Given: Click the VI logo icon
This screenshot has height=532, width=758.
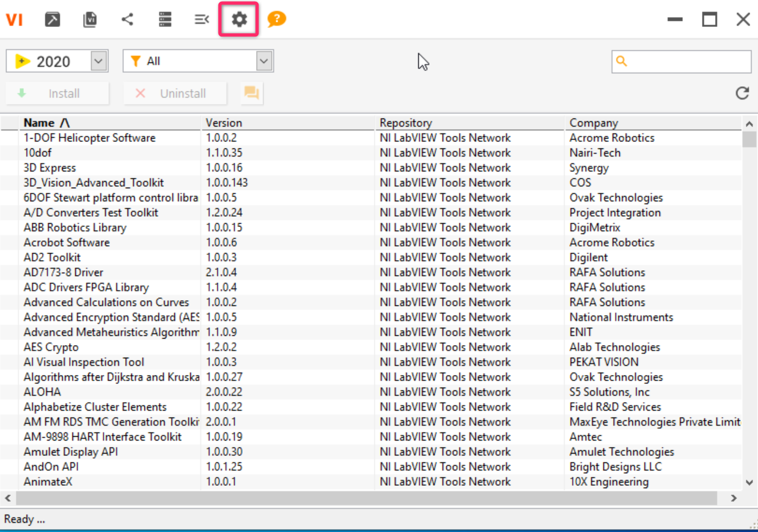Looking at the screenshot, I should click(x=14, y=20).
